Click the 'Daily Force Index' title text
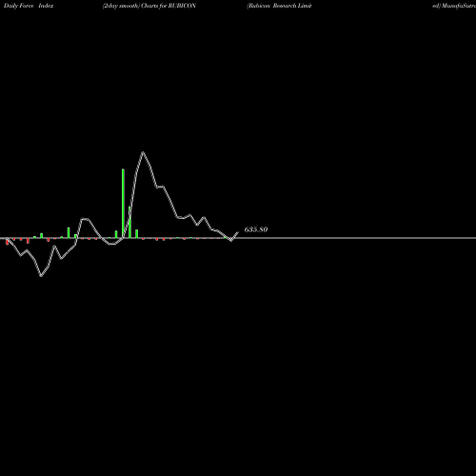The image size is (476, 476). tap(29, 6)
